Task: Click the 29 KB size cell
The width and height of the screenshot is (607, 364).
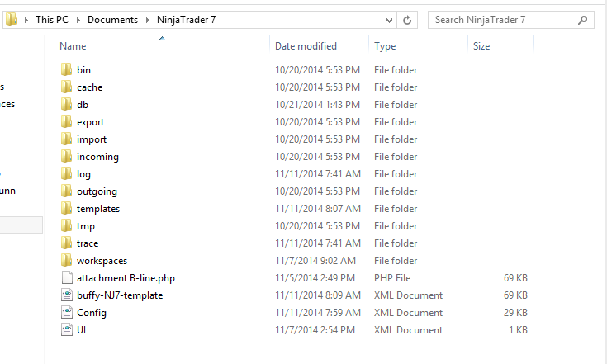Action: (515, 313)
